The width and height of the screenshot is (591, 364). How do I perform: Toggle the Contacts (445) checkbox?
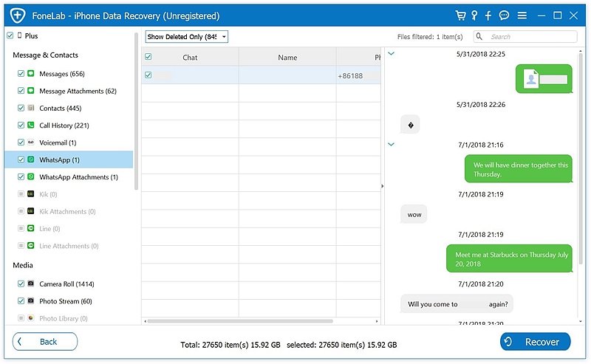(x=21, y=108)
